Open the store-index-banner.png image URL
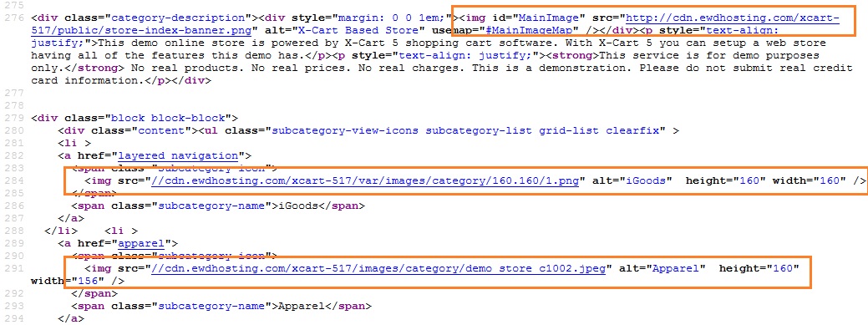The image size is (868, 325). coord(435,24)
